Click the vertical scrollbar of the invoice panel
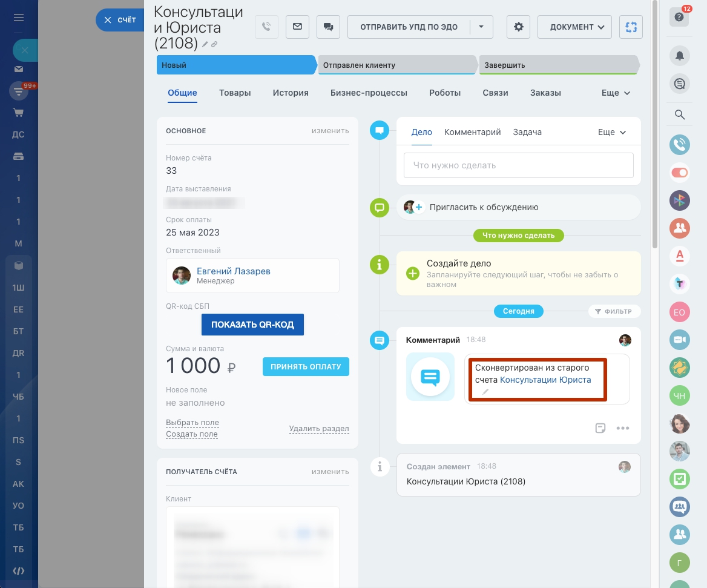This screenshot has width=707, height=588. 655,124
